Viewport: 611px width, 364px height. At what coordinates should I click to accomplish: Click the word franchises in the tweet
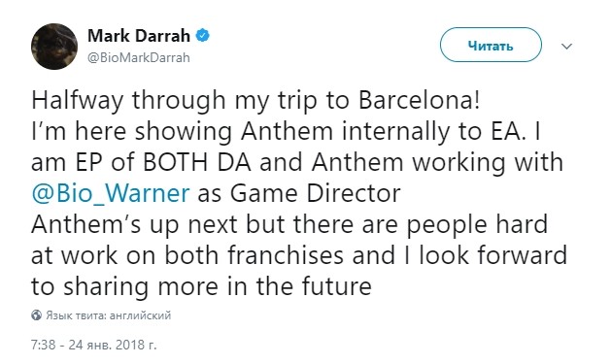[x=286, y=255]
